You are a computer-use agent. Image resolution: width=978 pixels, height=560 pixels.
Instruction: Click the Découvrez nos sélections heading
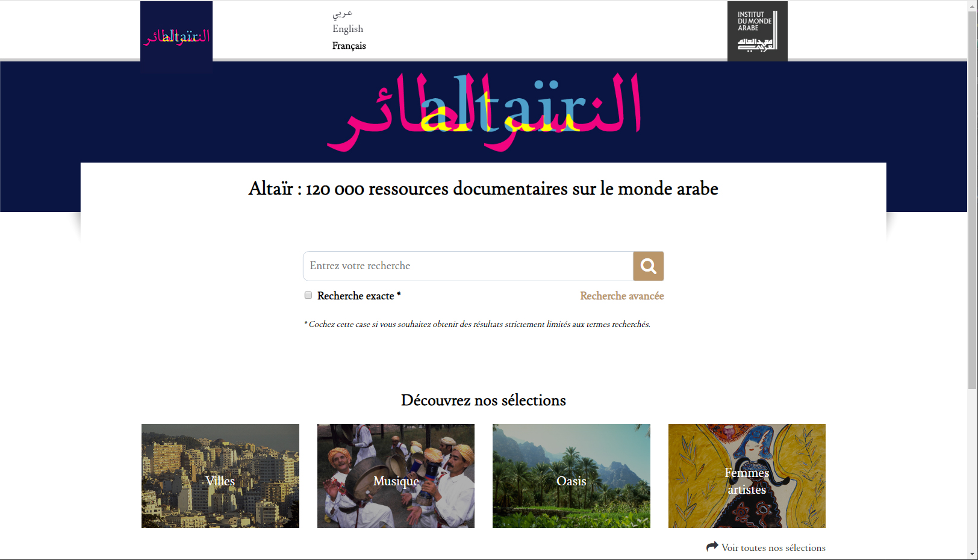pos(484,400)
